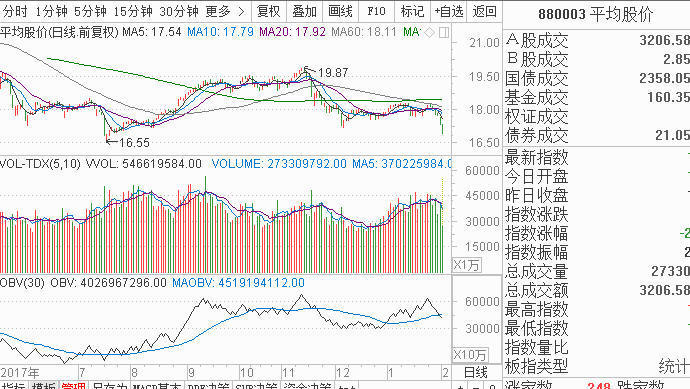
Task: Click the 指数涨幅 row label
Action: pos(537,233)
